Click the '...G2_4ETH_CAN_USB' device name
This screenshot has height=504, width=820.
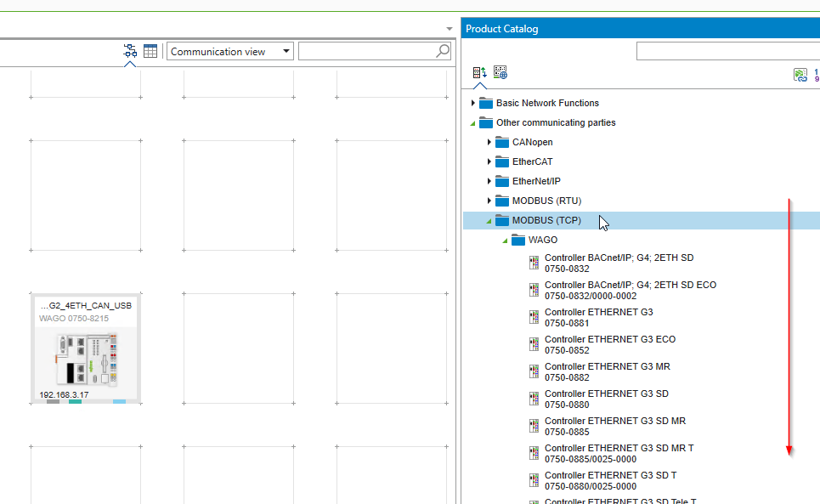click(87, 306)
